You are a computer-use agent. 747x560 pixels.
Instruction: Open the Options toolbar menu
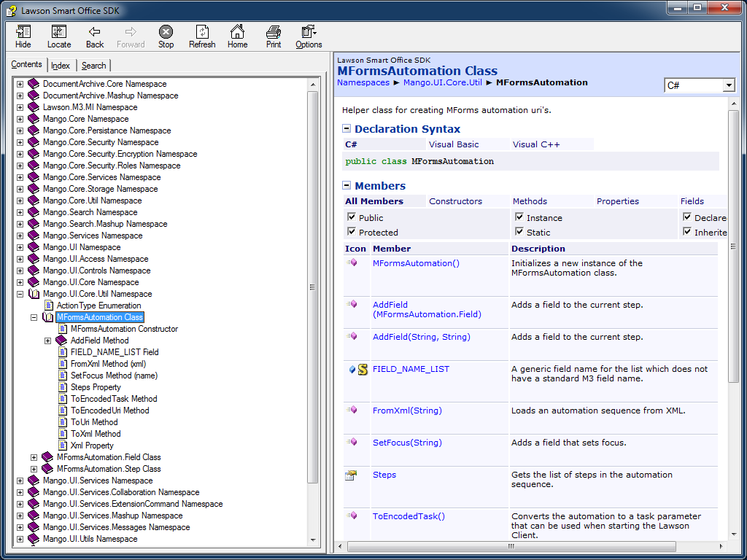click(309, 36)
